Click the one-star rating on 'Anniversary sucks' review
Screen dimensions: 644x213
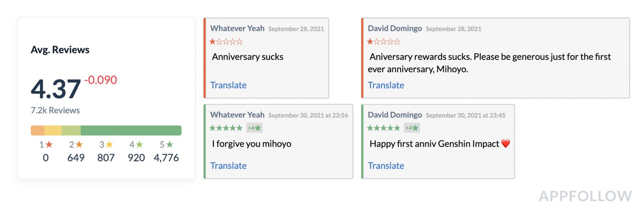pyautogui.click(x=226, y=42)
